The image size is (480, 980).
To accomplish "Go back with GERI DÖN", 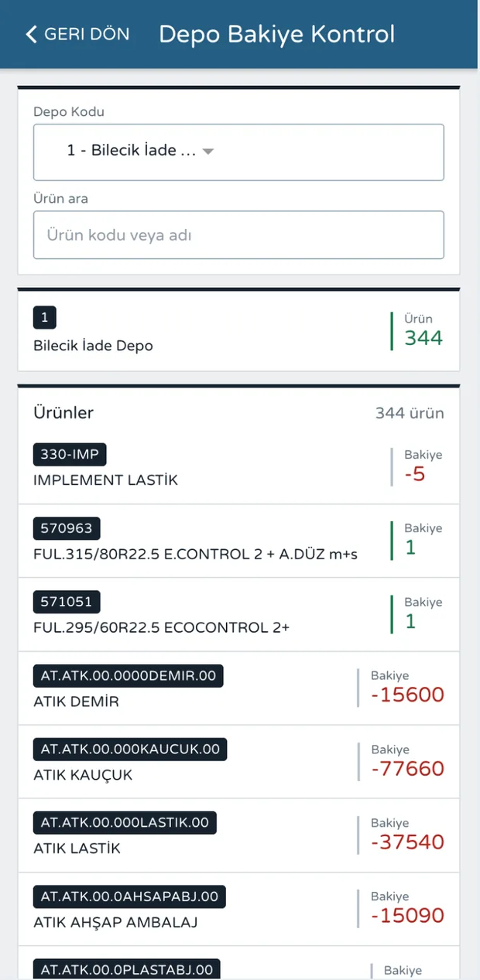I will pyautogui.click(x=77, y=34).
